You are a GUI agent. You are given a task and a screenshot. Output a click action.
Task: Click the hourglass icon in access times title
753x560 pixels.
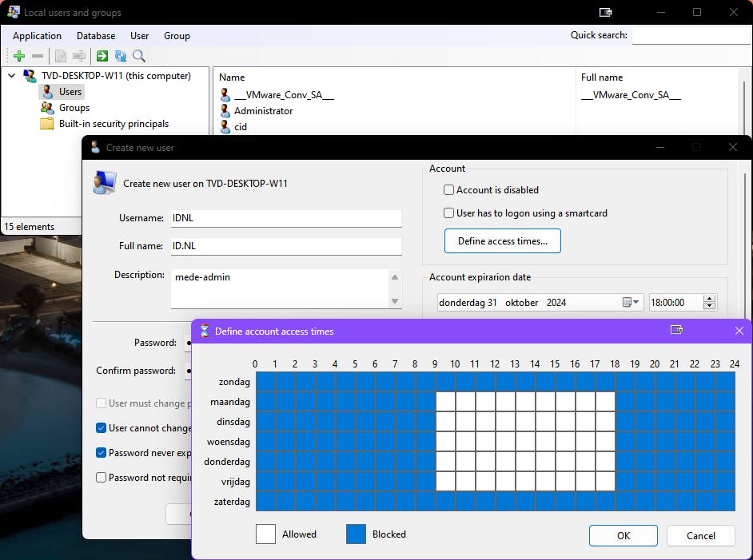(x=205, y=331)
